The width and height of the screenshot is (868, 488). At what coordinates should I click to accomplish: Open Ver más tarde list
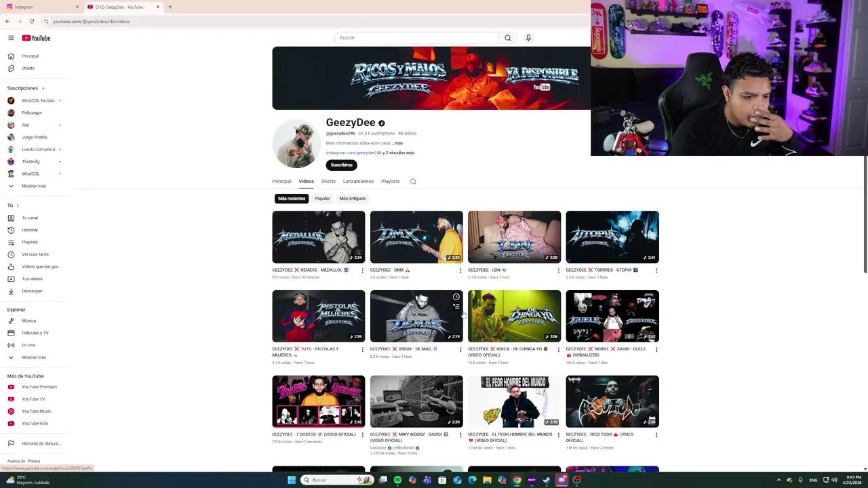[34, 254]
